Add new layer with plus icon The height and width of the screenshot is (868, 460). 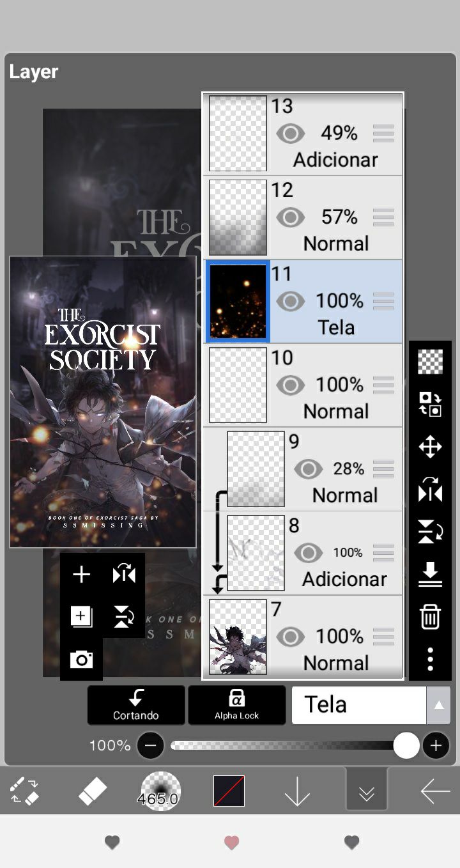pyautogui.click(x=81, y=575)
